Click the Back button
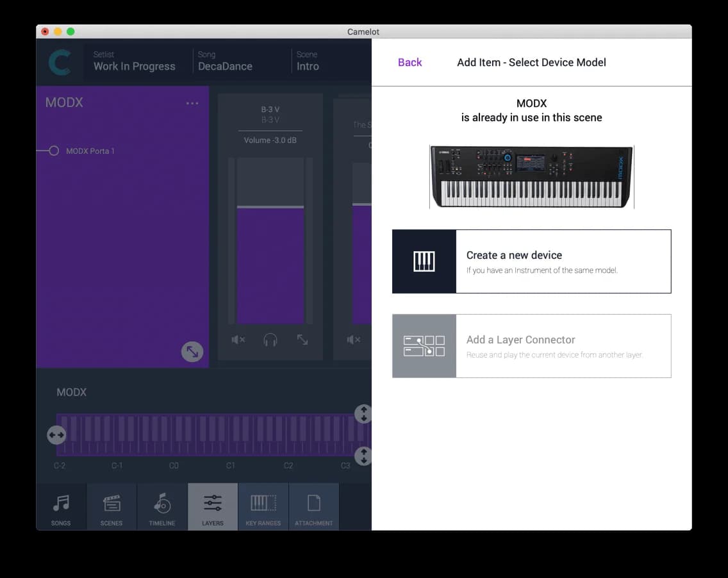Viewport: 728px width, 578px height. 409,62
